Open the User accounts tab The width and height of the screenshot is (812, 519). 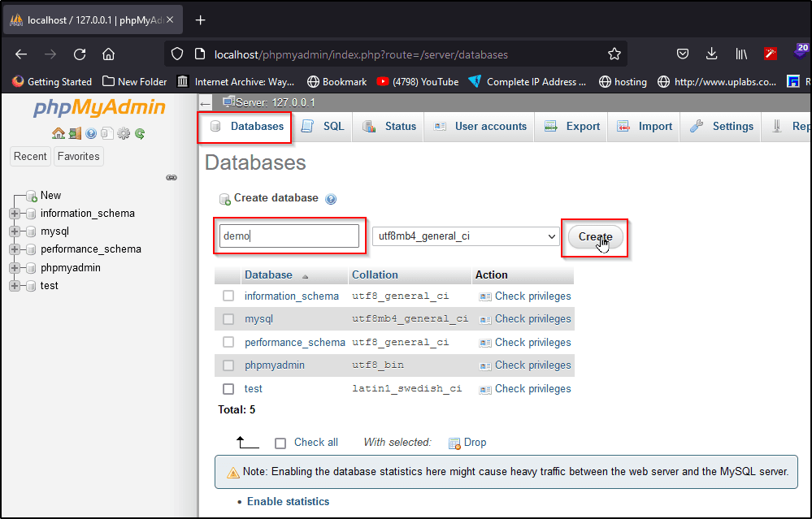480,127
